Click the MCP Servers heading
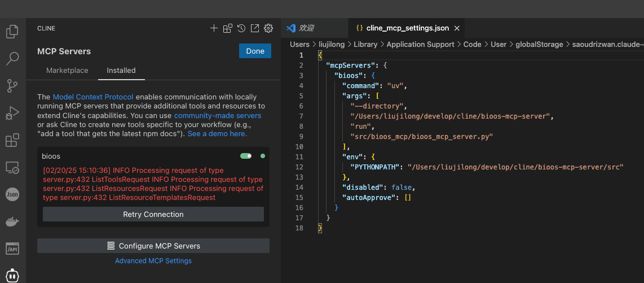The width and height of the screenshot is (644, 283). pyautogui.click(x=64, y=51)
